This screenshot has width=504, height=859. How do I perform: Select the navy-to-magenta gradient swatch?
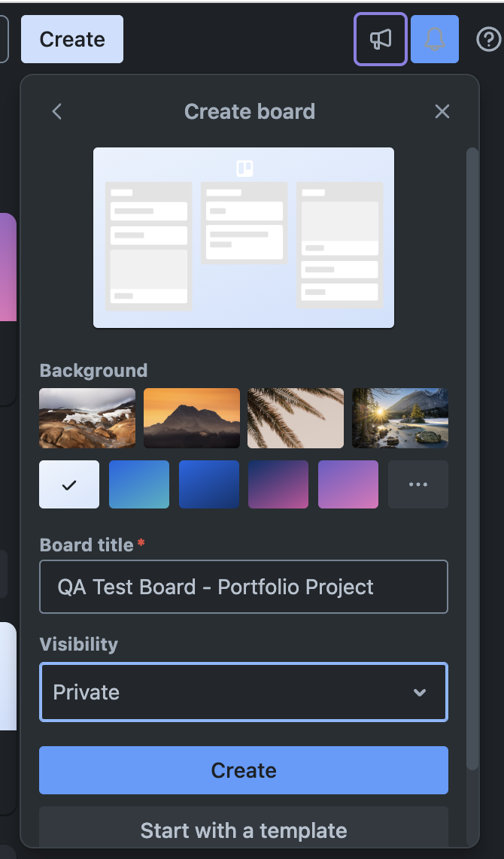coord(278,484)
